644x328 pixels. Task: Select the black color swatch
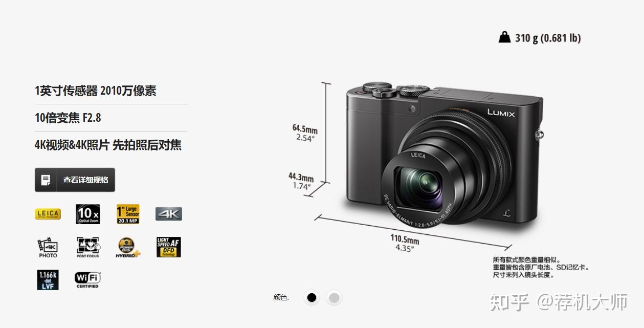312,298
